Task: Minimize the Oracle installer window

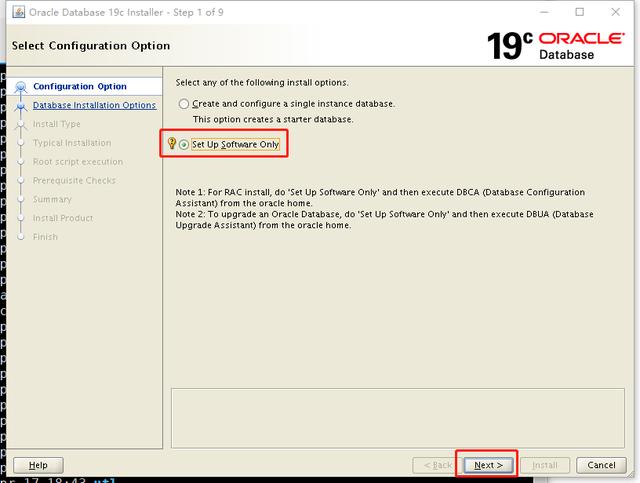Action: [x=544, y=12]
